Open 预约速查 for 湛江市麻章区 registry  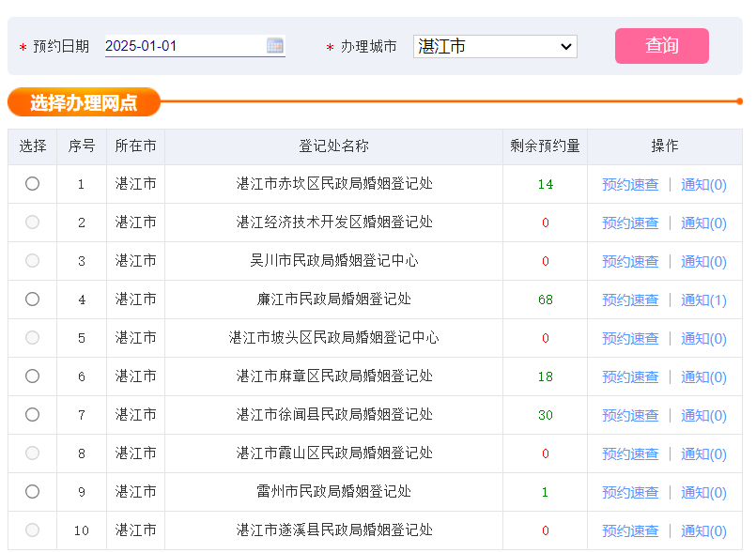tap(630, 377)
